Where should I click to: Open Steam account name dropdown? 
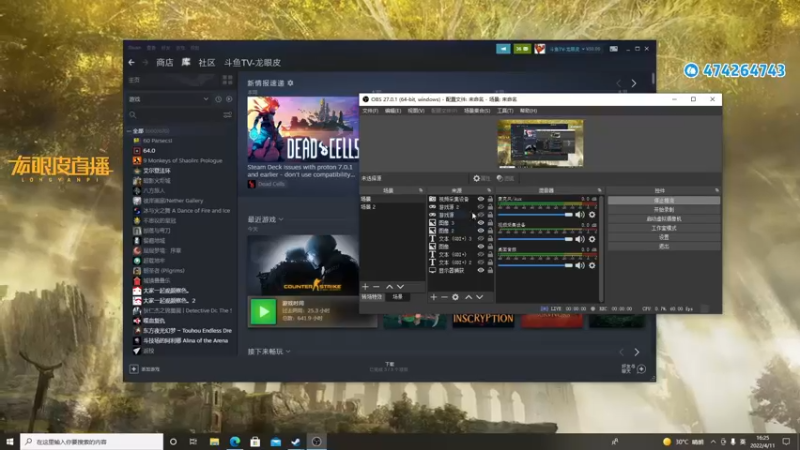pos(575,49)
